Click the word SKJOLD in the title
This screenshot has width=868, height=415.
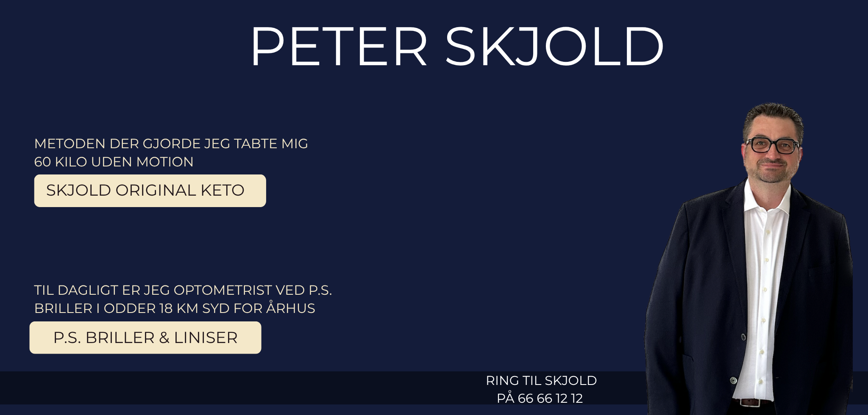coord(554,46)
